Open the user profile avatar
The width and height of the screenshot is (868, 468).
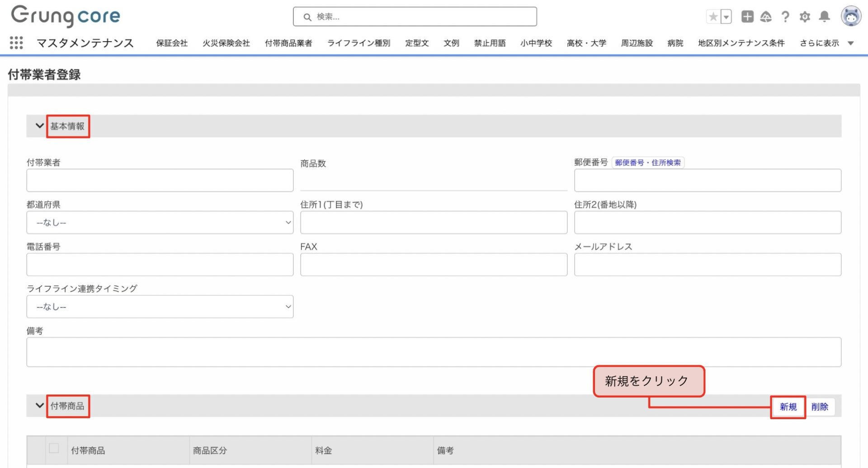click(851, 16)
